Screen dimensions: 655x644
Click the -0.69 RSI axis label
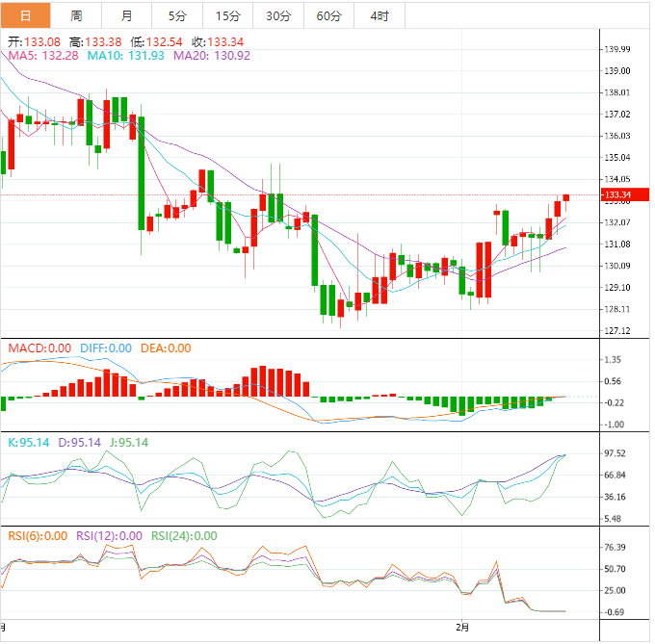coord(615,612)
